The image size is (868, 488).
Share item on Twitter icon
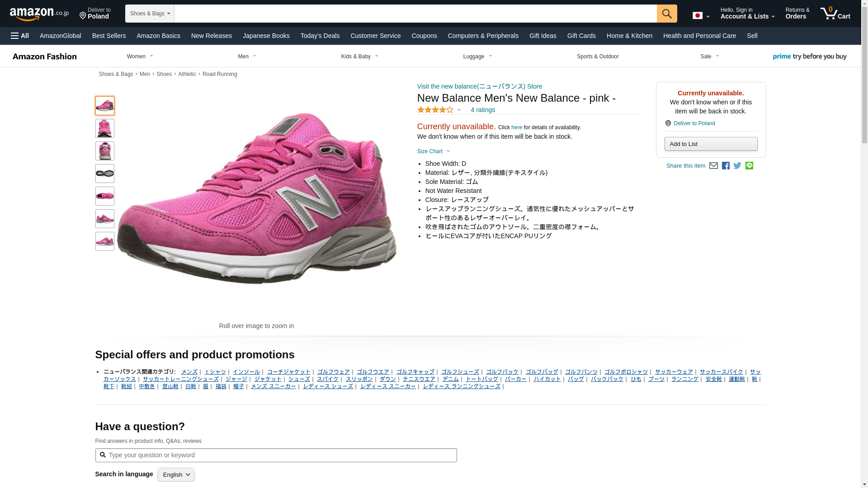coord(737,166)
